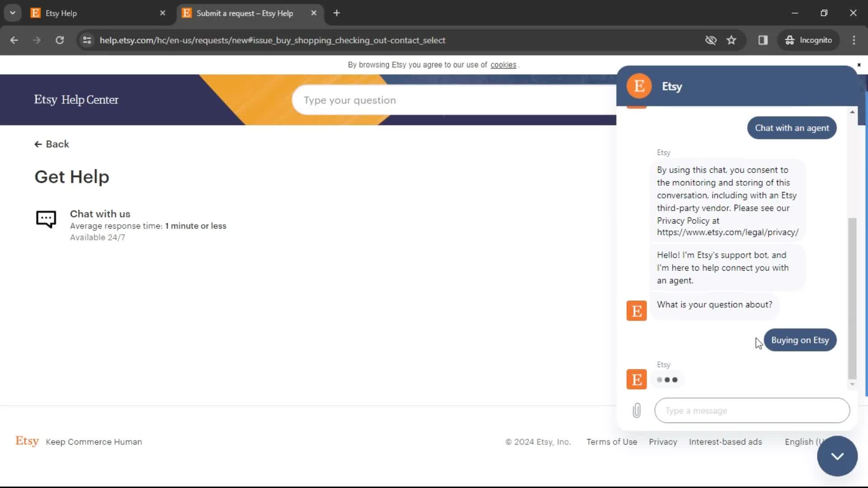The width and height of the screenshot is (868, 488).
Task: Click the scroll down chevron button at bottom right
Action: (x=838, y=455)
